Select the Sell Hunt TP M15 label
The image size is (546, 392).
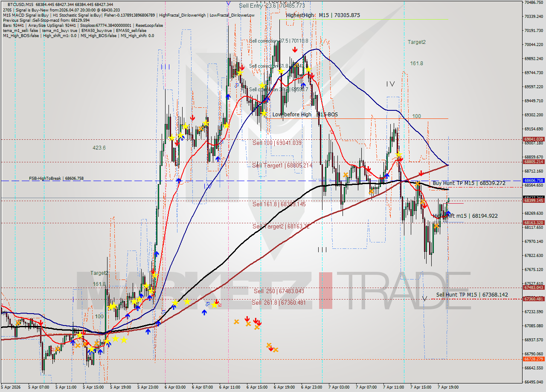(x=472, y=294)
